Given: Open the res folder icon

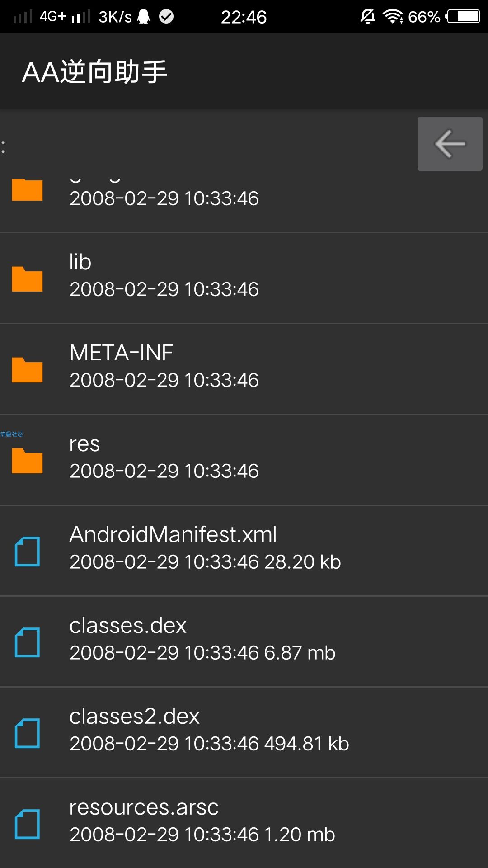Looking at the screenshot, I should point(27,461).
